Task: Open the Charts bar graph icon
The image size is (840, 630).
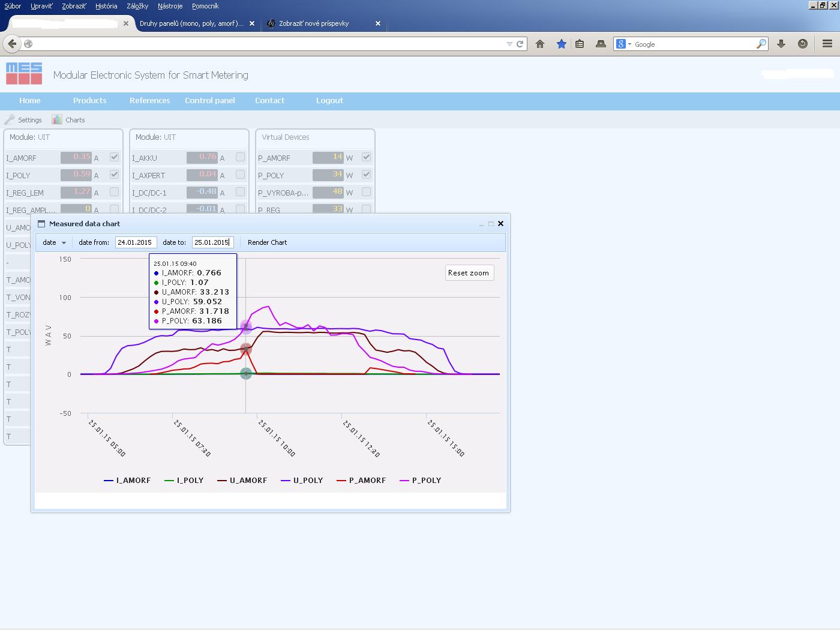Action: (x=57, y=119)
